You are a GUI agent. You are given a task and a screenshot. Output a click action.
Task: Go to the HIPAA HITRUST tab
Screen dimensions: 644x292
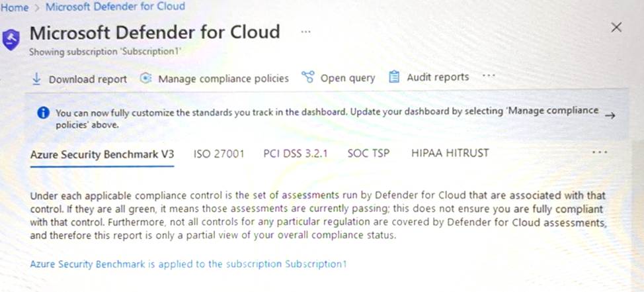(450, 154)
